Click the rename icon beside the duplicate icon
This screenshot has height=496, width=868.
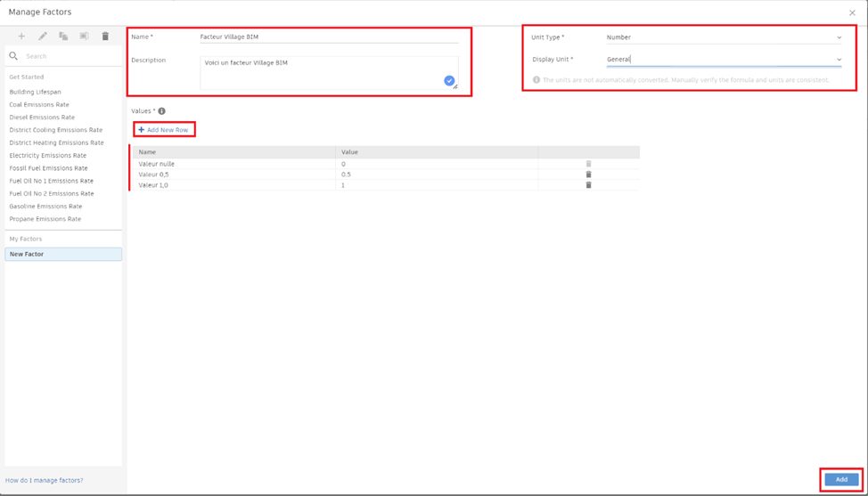coord(84,37)
